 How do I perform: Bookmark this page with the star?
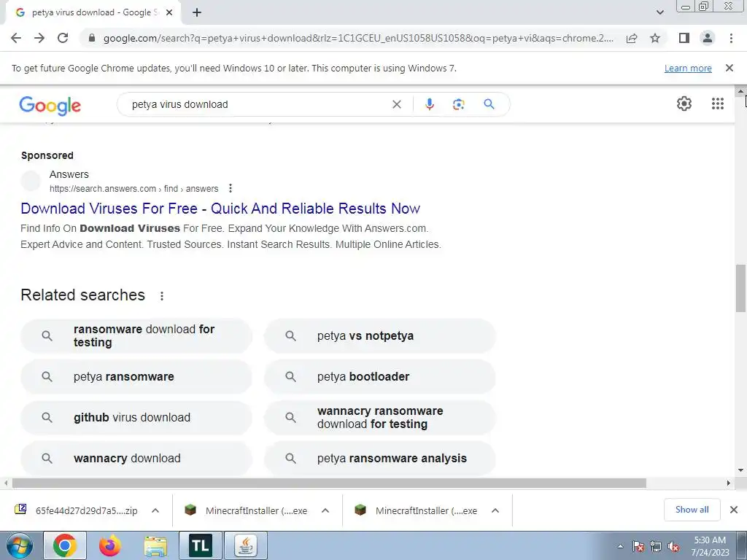(x=655, y=38)
